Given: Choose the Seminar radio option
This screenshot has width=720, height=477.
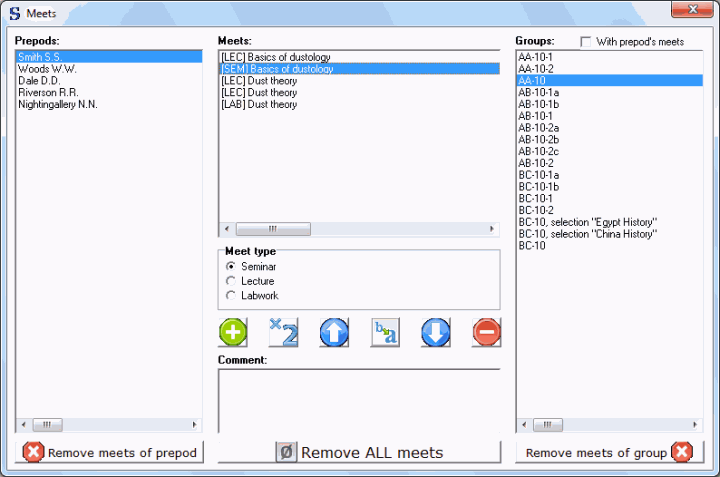Looking at the screenshot, I should (x=231, y=266).
